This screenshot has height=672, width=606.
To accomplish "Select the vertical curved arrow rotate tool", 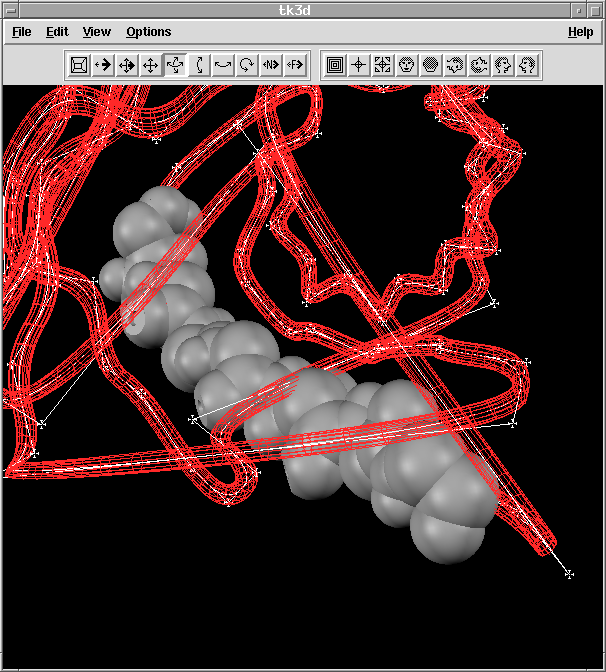I will tap(199, 65).
